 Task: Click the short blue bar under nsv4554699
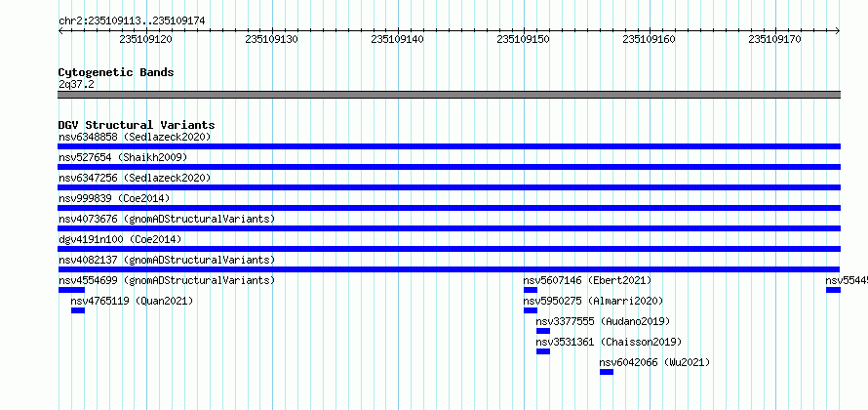[x=71, y=290]
